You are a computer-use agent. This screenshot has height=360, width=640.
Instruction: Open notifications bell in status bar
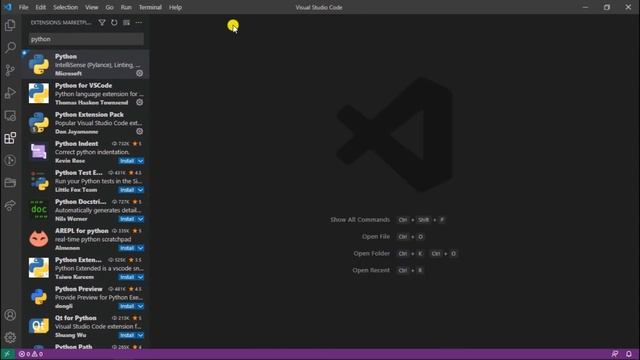tap(629, 354)
